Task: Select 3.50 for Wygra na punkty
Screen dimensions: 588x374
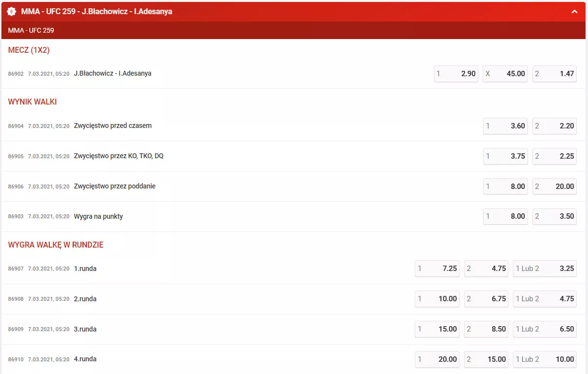Action: click(554, 216)
